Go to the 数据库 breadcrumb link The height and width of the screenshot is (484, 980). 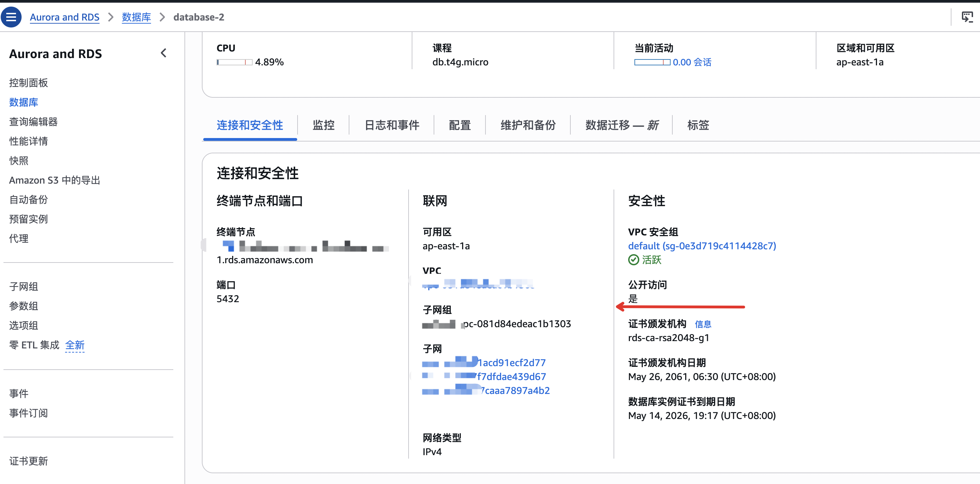tap(136, 17)
